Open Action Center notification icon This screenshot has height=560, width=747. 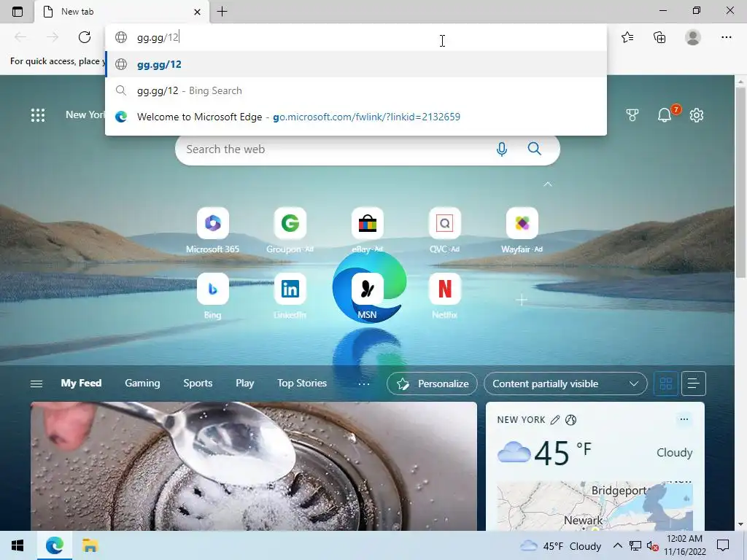click(x=723, y=545)
